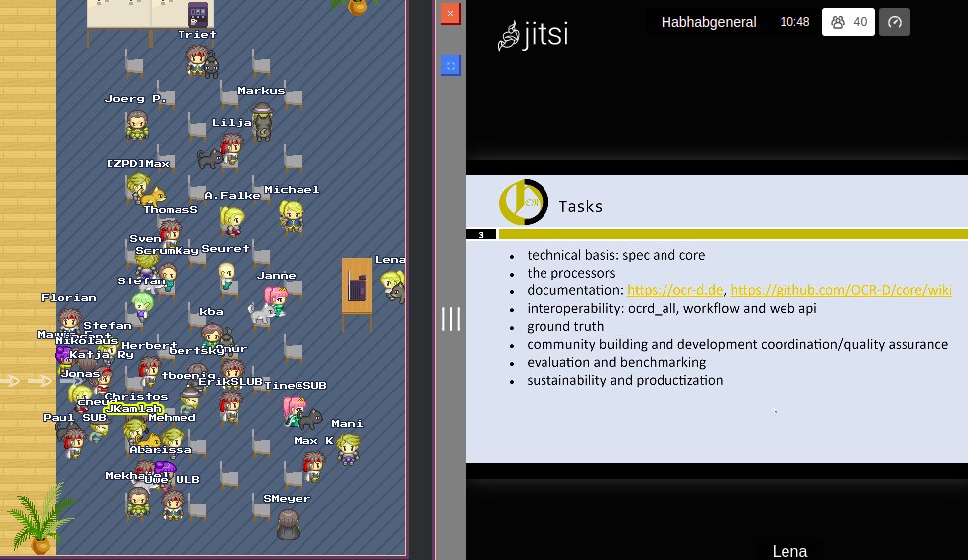968x560 pixels.
Task: Open the participants list showing 40
Action: coord(848,22)
